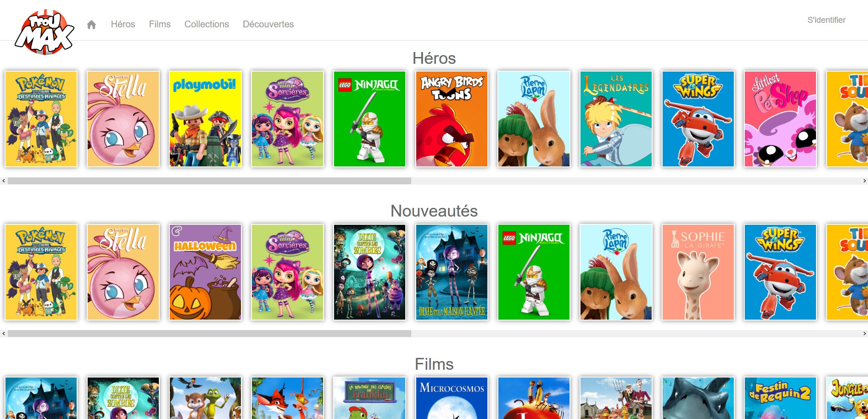868x419 pixels.
Task: Open the Playmobil poster
Action: pos(205,119)
